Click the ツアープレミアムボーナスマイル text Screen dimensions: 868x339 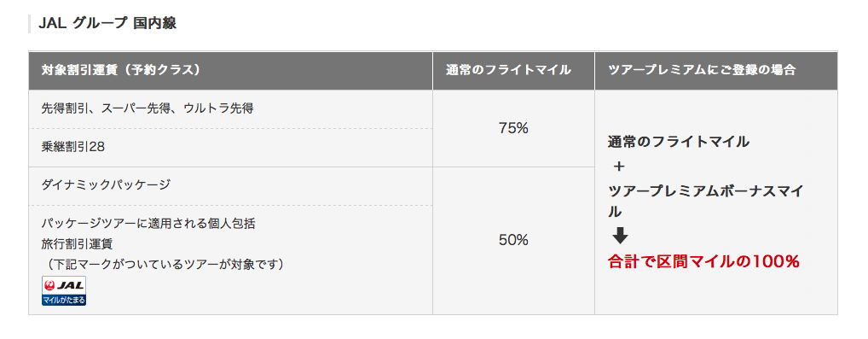click(705, 202)
